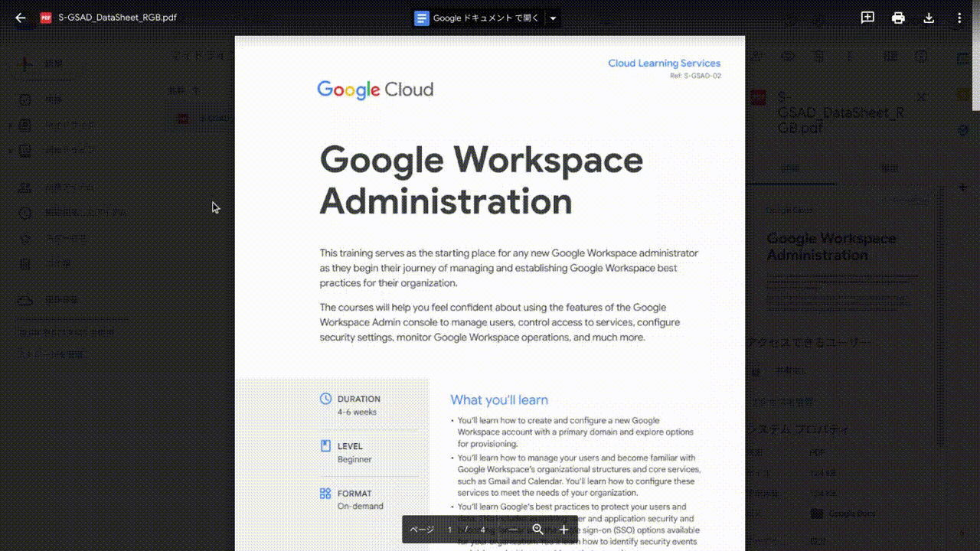
Task: Add a comment using the top toolbar icon
Action: [867, 18]
